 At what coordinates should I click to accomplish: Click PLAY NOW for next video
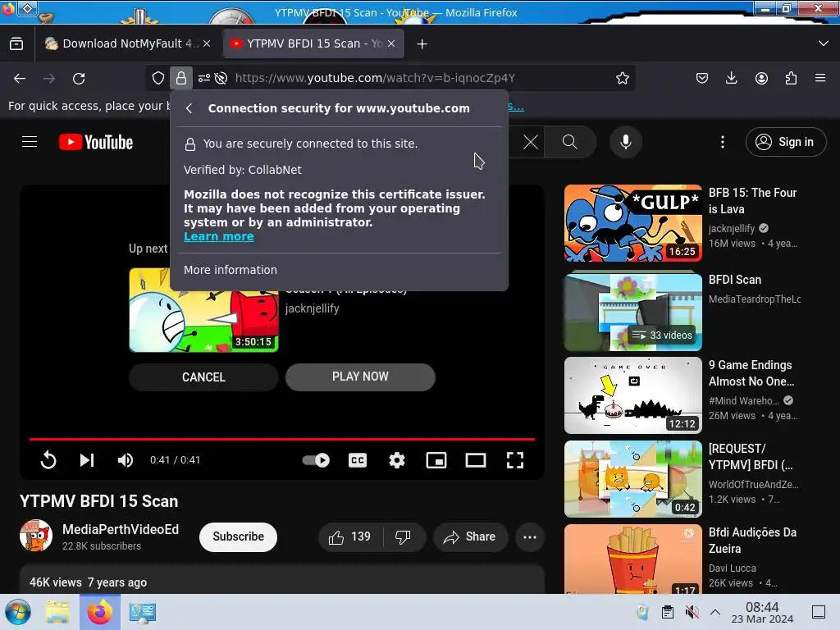[x=360, y=377]
